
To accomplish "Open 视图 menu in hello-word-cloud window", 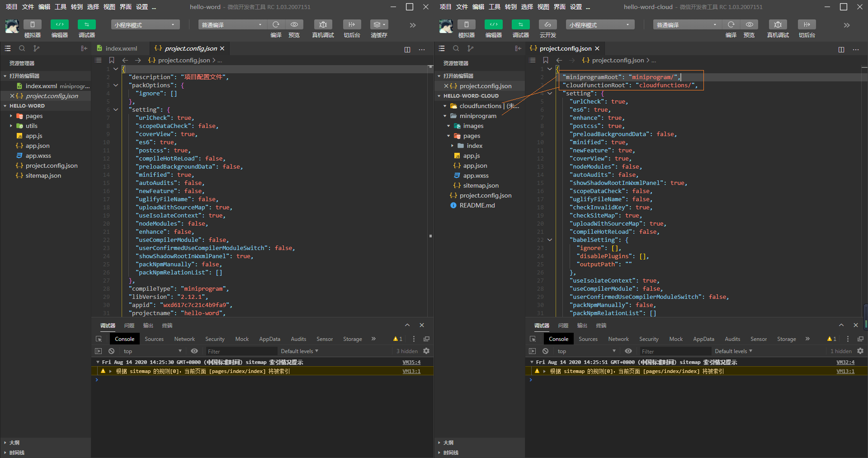I will [x=543, y=7].
